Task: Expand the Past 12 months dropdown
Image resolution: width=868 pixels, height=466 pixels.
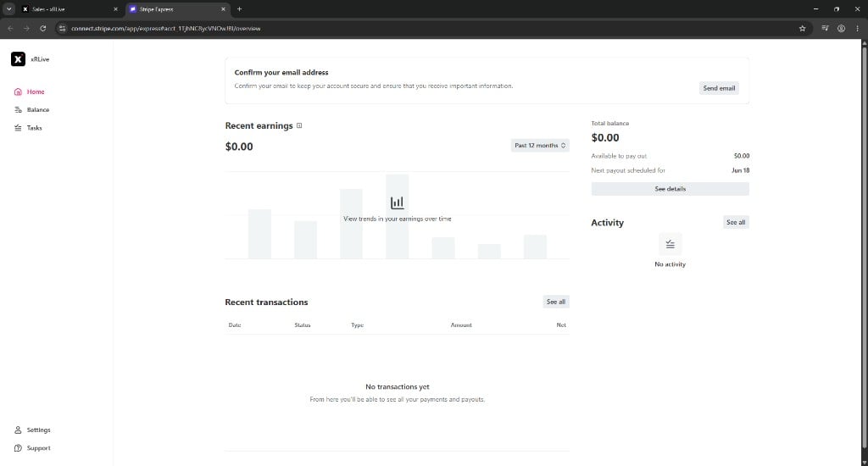Action: pyautogui.click(x=540, y=146)
